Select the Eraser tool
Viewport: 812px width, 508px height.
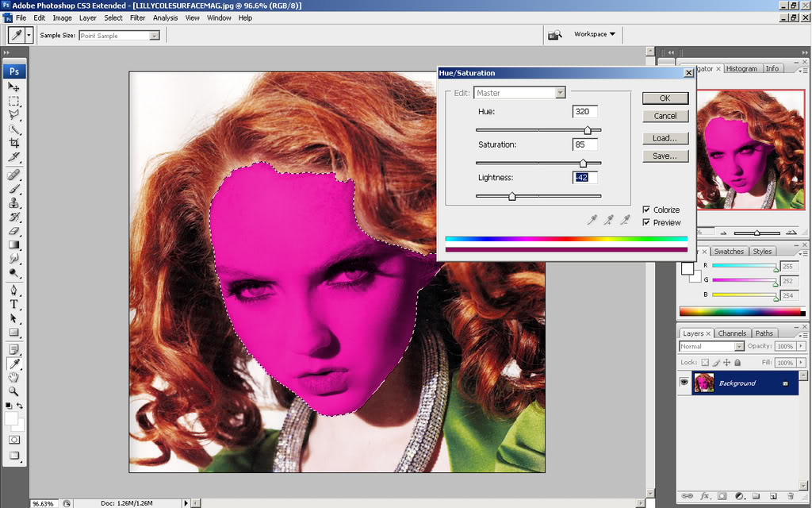14,231
